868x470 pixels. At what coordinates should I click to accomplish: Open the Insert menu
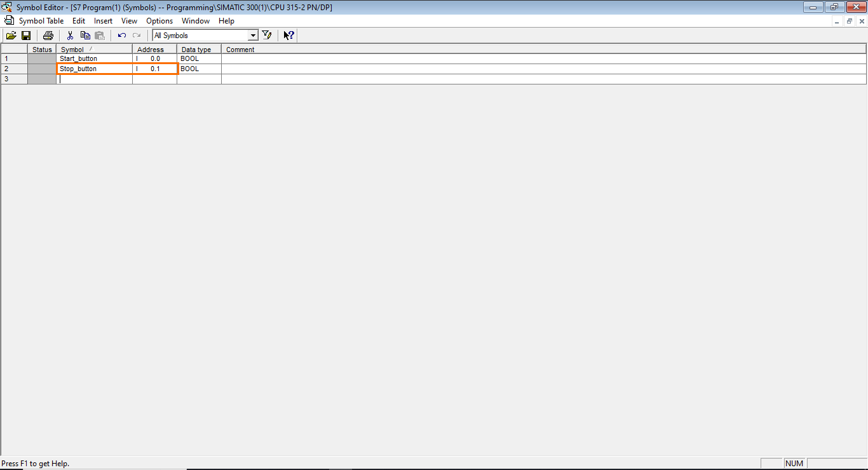(103, 21)
